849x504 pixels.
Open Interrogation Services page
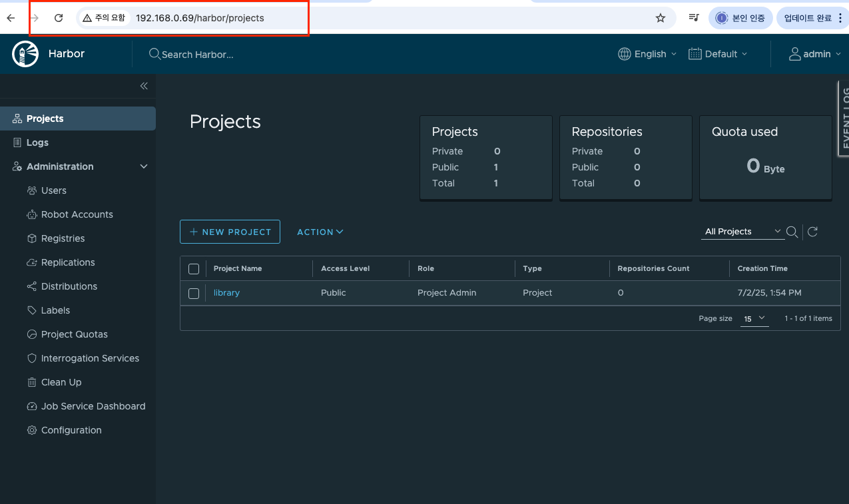coord(83,358)
